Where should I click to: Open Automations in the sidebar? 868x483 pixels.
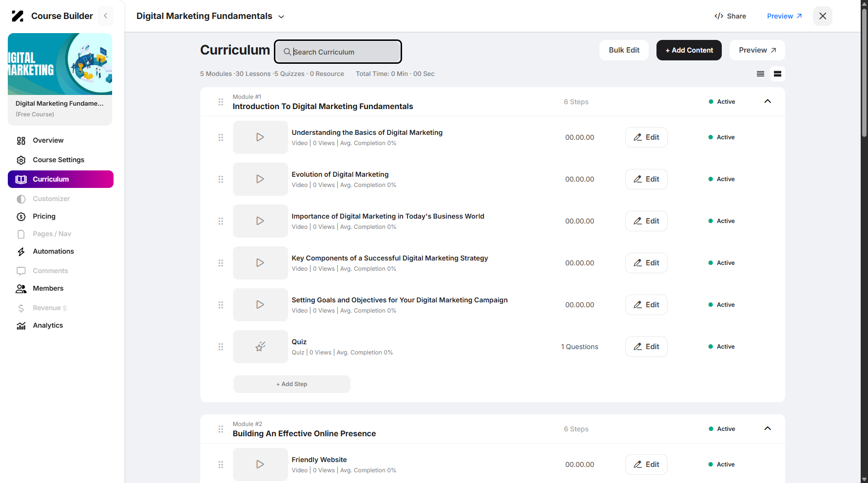[x=60, y=251]
